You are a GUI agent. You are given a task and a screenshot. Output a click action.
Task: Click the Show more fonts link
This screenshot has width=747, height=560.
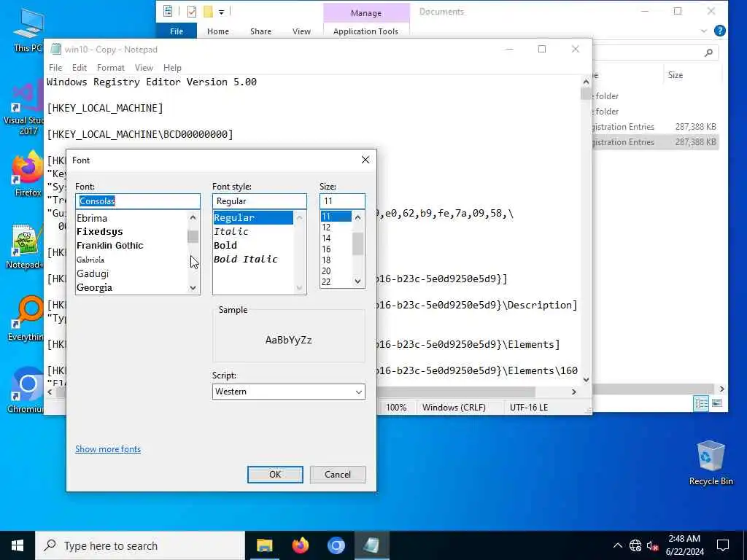[108, 449]
